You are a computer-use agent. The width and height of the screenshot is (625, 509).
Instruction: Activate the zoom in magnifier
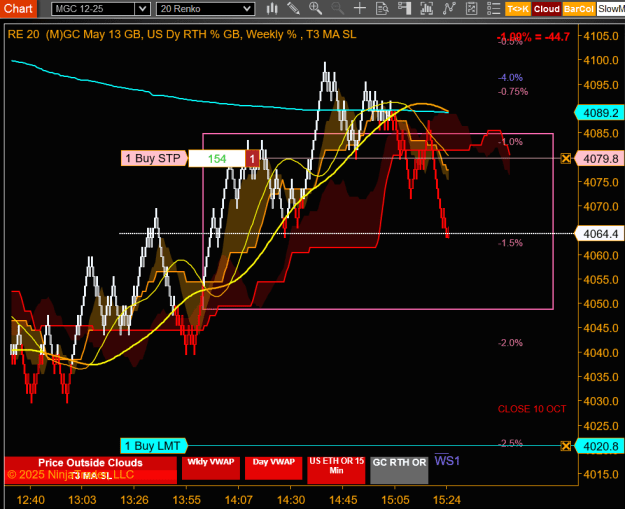click(315, 8)
